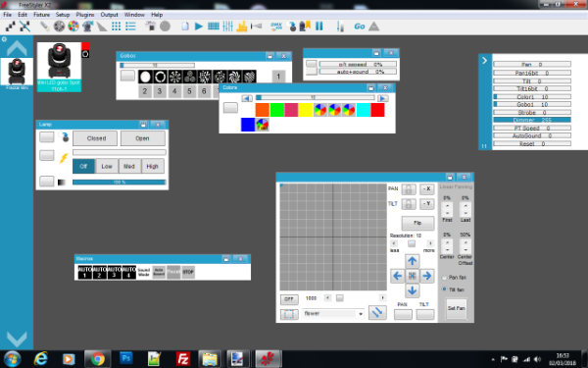Click the list view toolbar icon

pyautogui.click(x=130, y=26)
